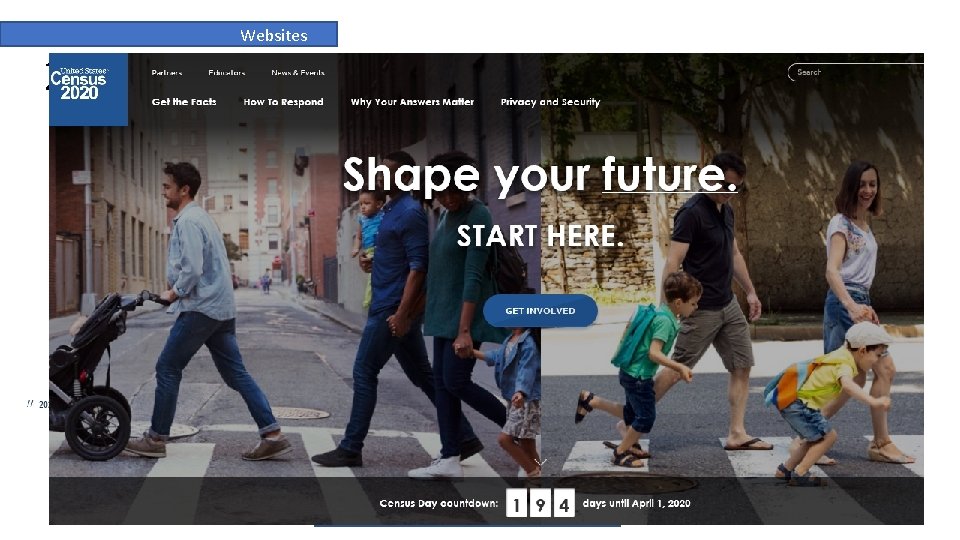Click the Websites title bar
This screenshot has height=540, width=960.
169,34
